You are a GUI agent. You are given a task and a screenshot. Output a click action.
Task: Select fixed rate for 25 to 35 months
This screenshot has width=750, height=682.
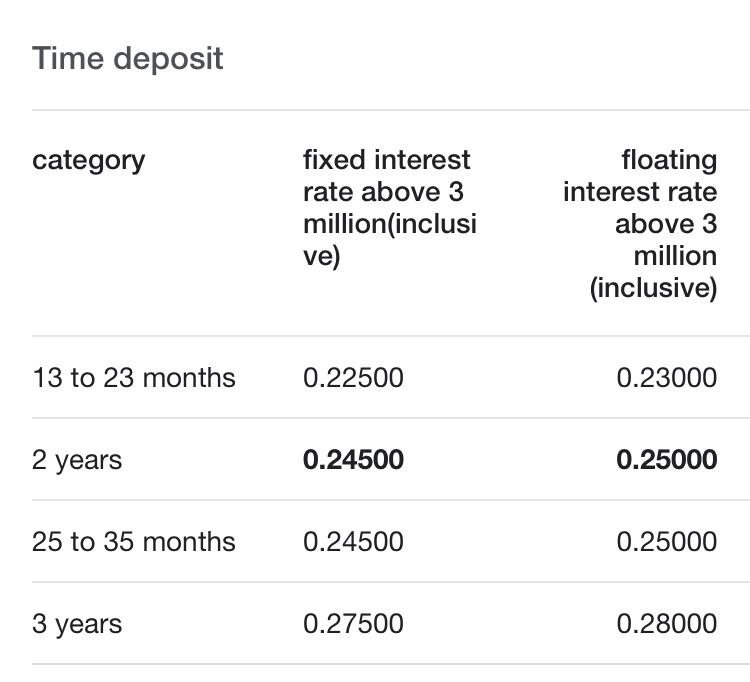[x=353, y=542]
